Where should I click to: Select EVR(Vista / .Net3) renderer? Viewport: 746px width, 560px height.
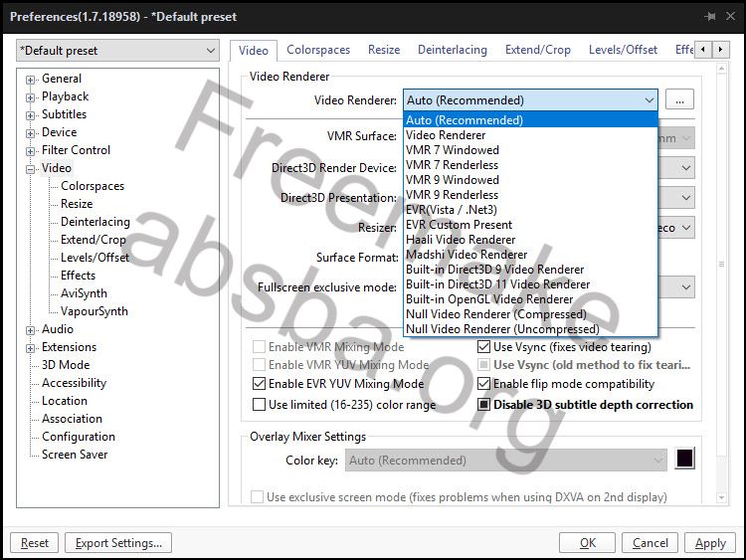tap(530, 209)
